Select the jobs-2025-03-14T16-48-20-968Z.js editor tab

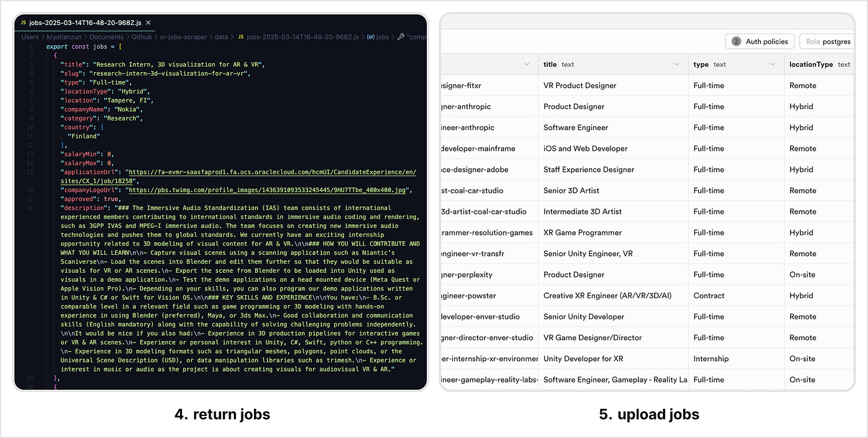click(86, 23)
